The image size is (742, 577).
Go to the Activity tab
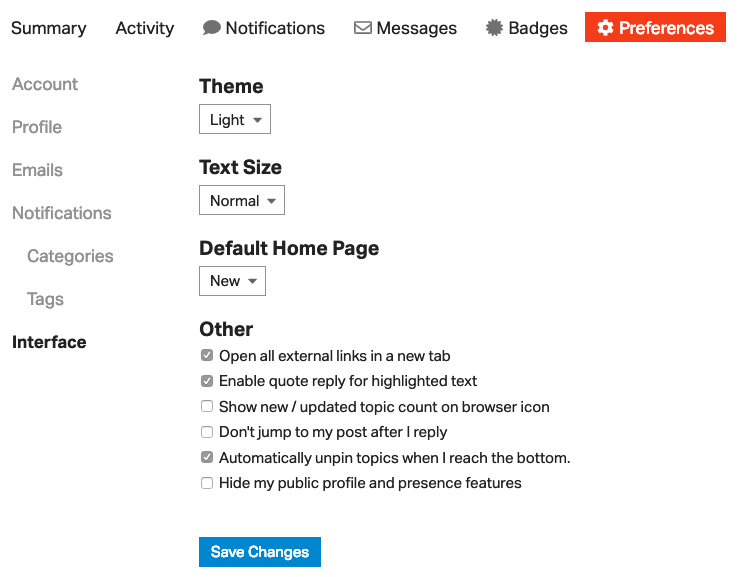pyautogui.click(x=145, y=28)
